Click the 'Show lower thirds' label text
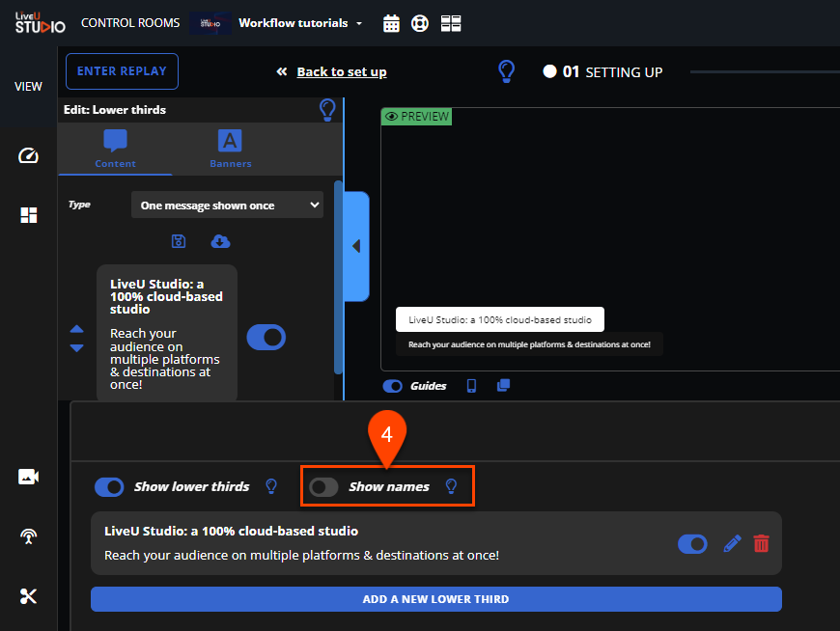840x631 pixels. (192, 486)
